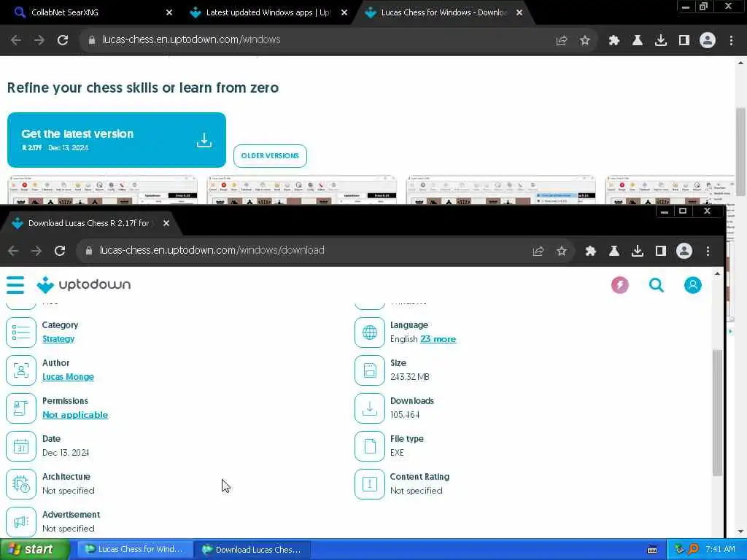Click the File type page icon

(x=370, y=446)
